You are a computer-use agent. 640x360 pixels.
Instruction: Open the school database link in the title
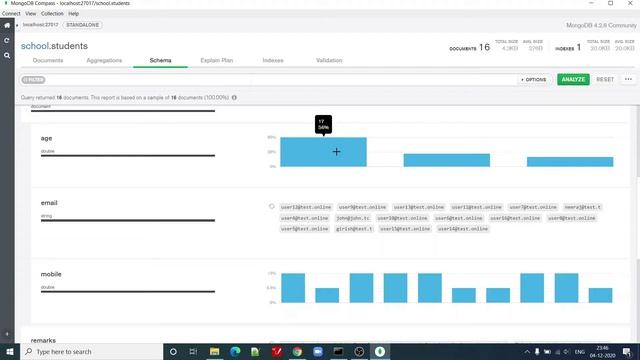[34, 46]
